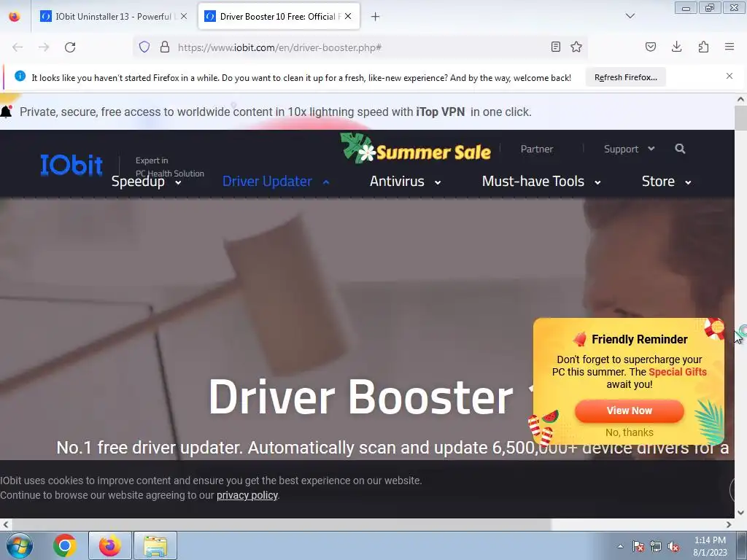The width and height of the screenshot is (747, 560).
Task: Expand the Must-have Tools menu
Action: coord(541,182)
